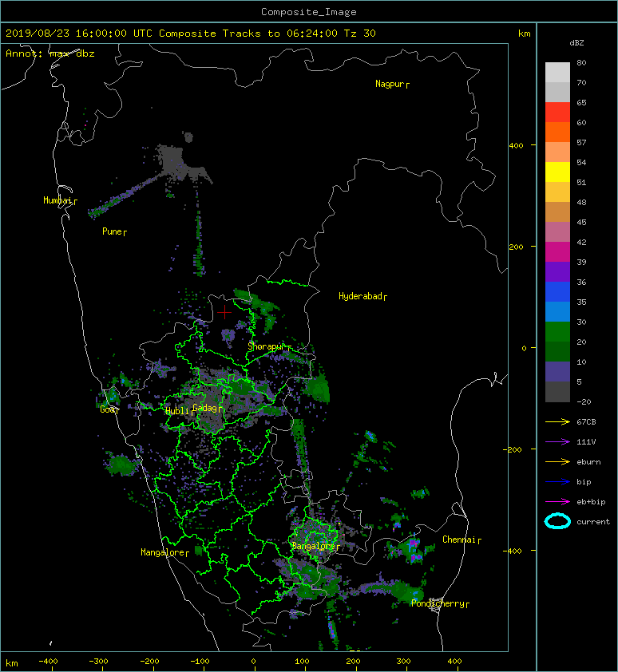The image size is (618, 672).
Task: Click the eburn legend text
Action: pyautogui.click(x=588, y=462)
